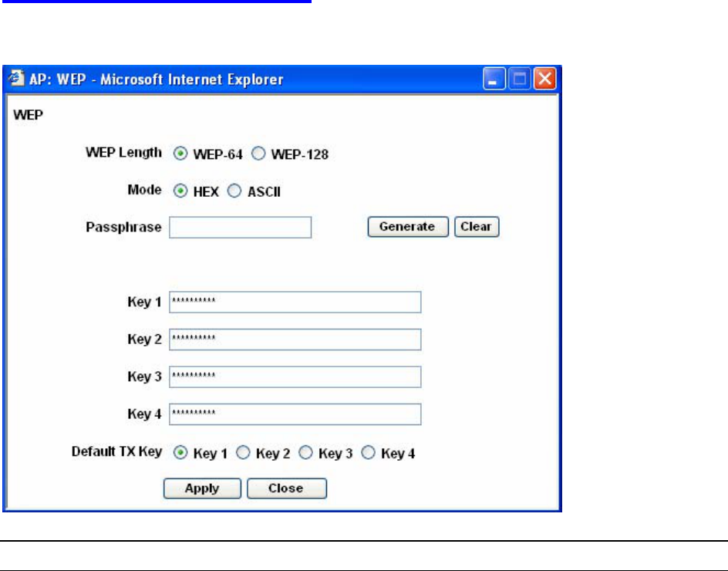The image size is (728, 571).
Task: Click into the Key 4 field
Action: point(295,414)
